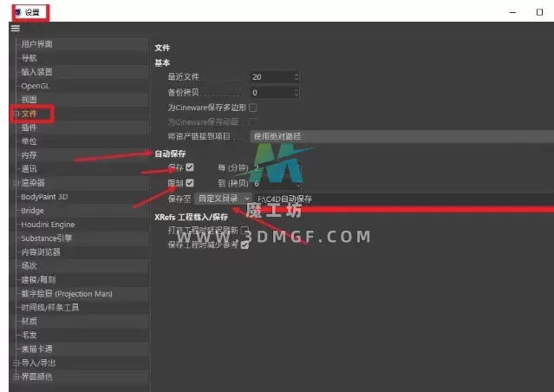Expand the 文件 tree node

point(16,114)
